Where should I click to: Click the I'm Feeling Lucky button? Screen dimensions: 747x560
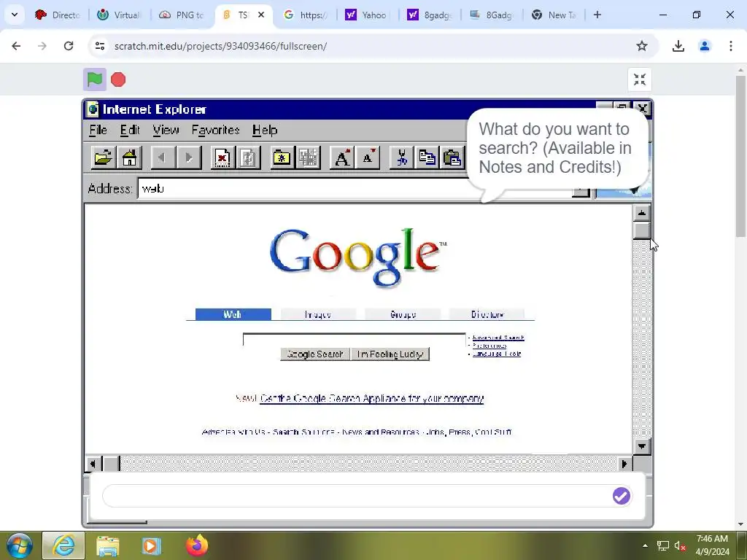(x=390, y=354)
